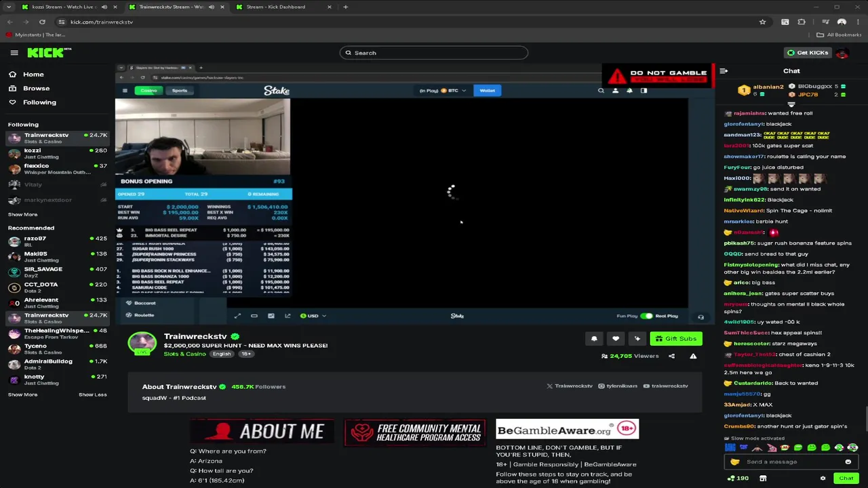Open AdmiralBulldog channel in Recommended
The image size is (868, 488).
click(57, 365)
